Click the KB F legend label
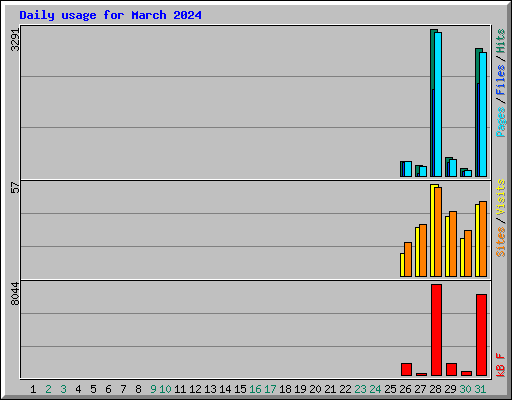 click(501, 365)
